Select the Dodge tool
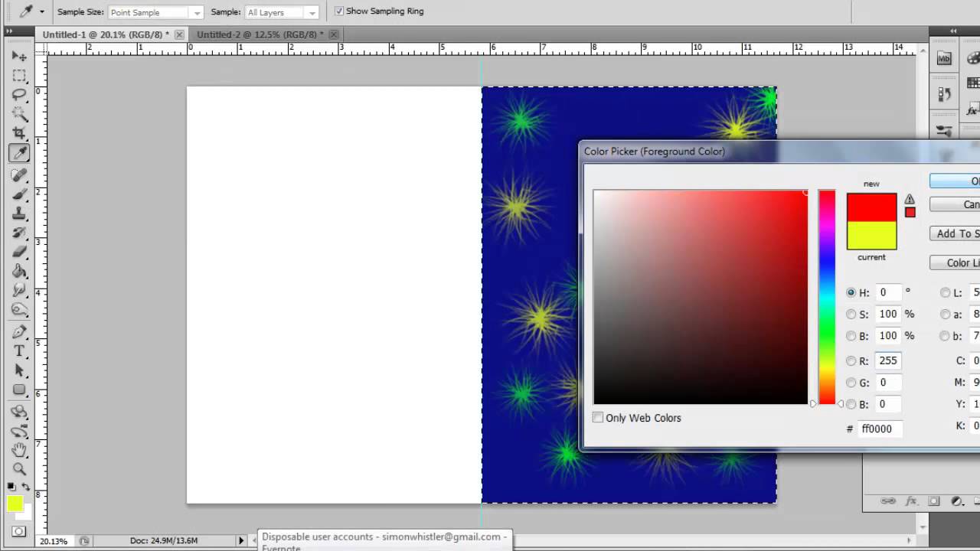Screen dimensions: 980x551 pos(19,309)
